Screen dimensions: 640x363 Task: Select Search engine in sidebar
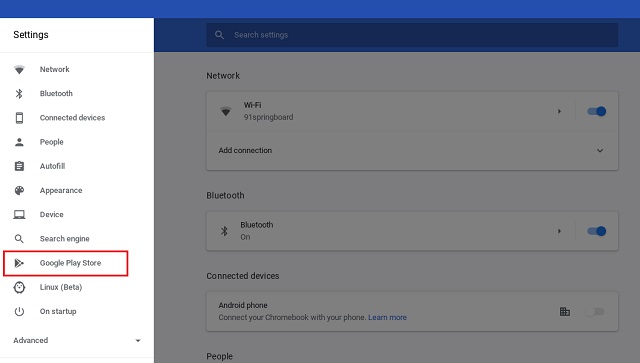64,239
